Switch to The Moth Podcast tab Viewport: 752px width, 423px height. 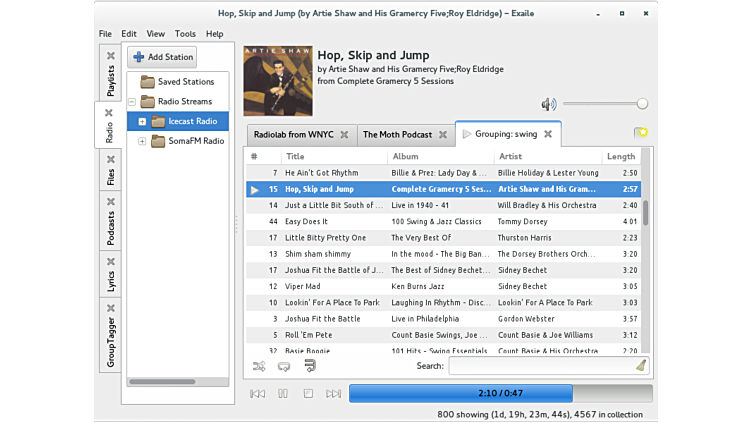[397, 134]
